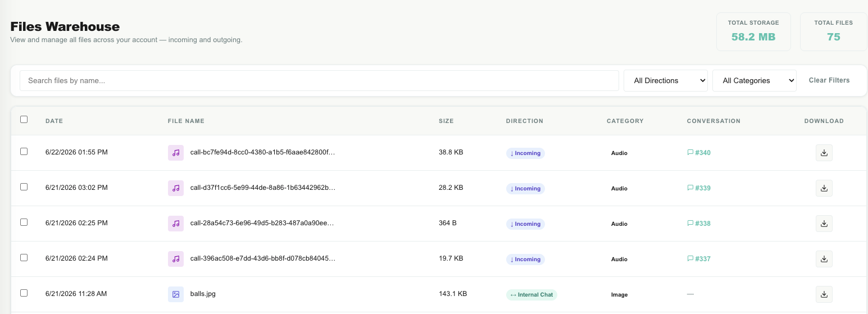Open conversation #338 link
The height and width of the screenshot is (314, 868).
point(699,224)
